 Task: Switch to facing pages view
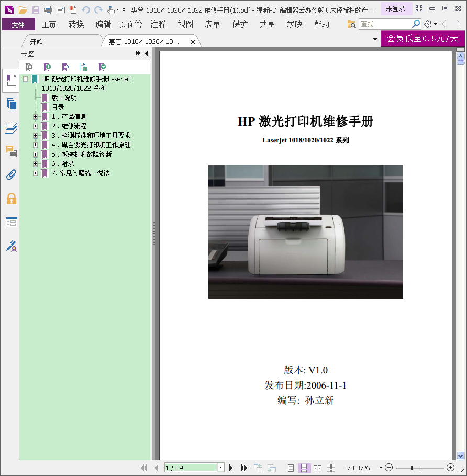317,468
